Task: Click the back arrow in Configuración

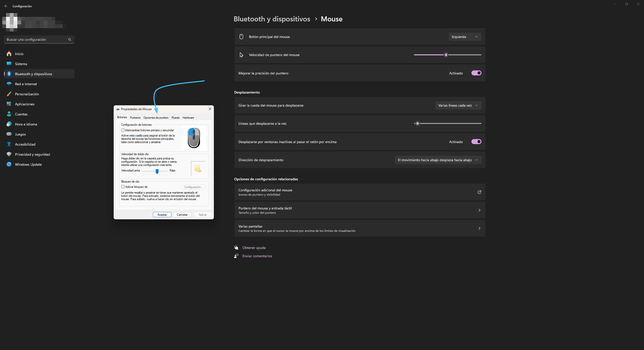Action: [6, 6]
